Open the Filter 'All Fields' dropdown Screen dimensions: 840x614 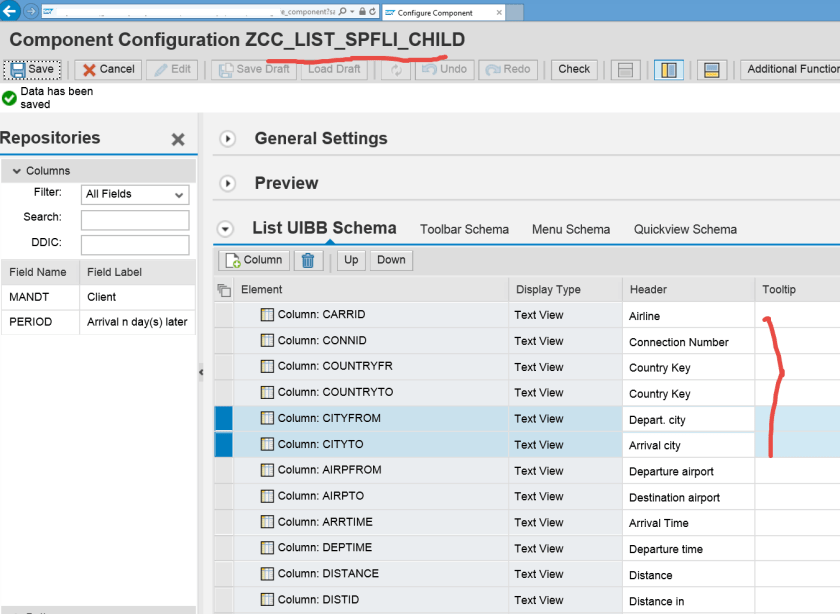[x=135, y=194]
